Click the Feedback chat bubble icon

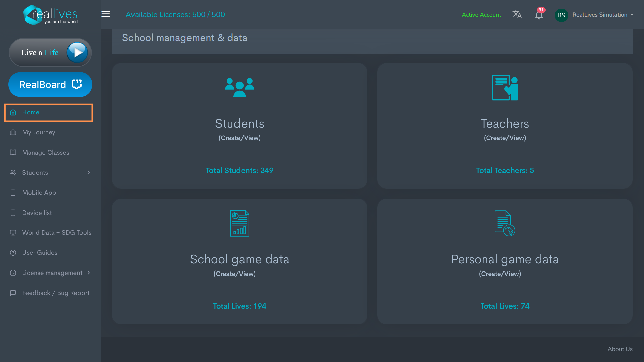point(13,293)
